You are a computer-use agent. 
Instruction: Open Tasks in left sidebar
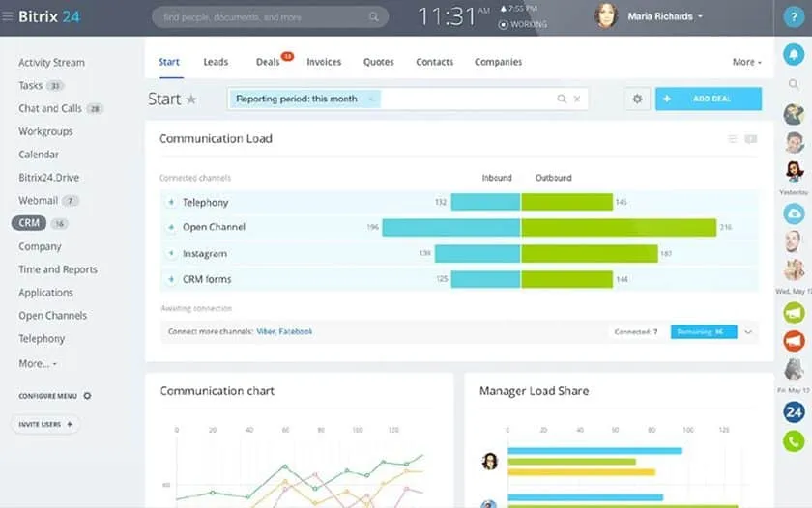(31, 85)
